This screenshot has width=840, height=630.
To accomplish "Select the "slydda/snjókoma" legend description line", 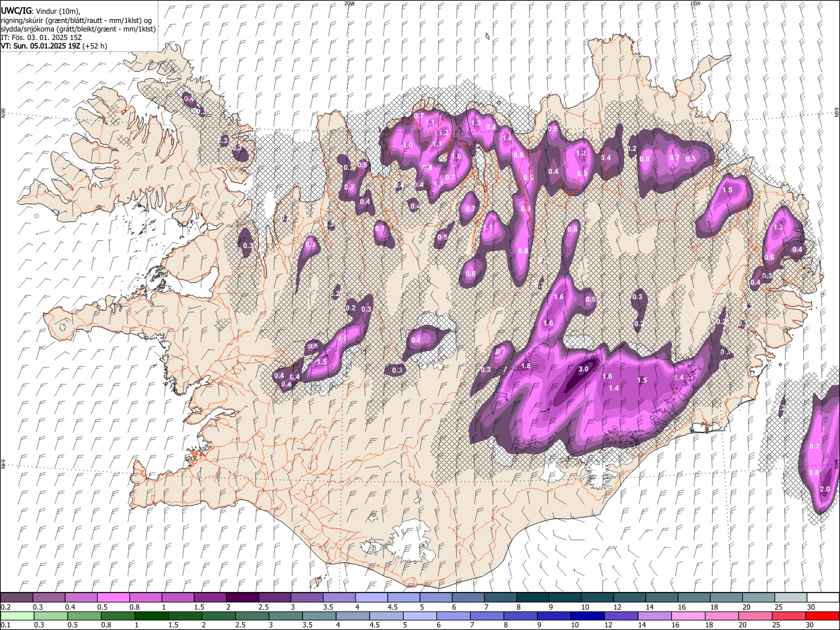I will (78, 29).
